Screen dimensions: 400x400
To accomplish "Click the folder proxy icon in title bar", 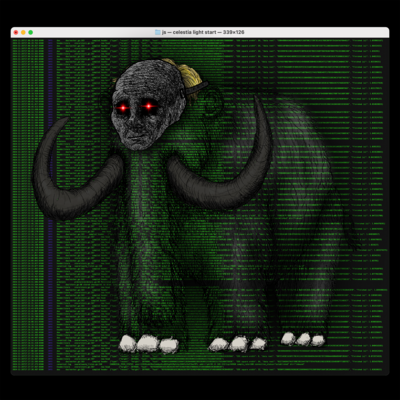I will click(x=158, y=32).
